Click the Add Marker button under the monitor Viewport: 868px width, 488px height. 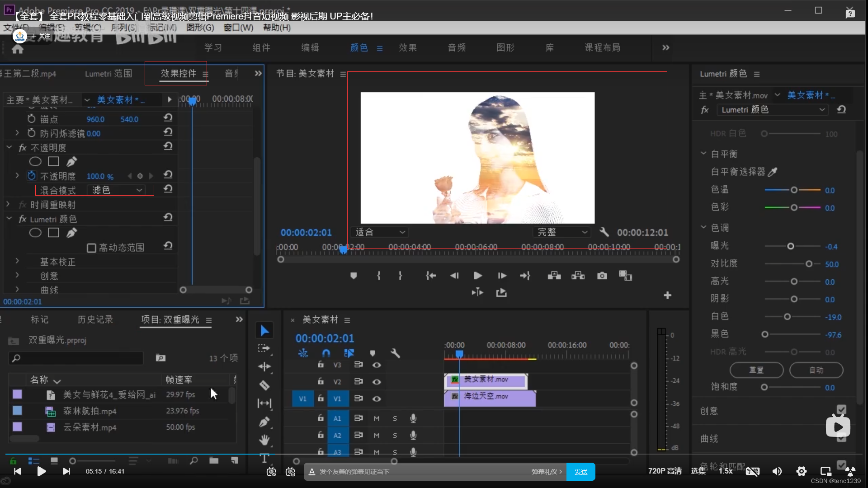click(354, 276)
